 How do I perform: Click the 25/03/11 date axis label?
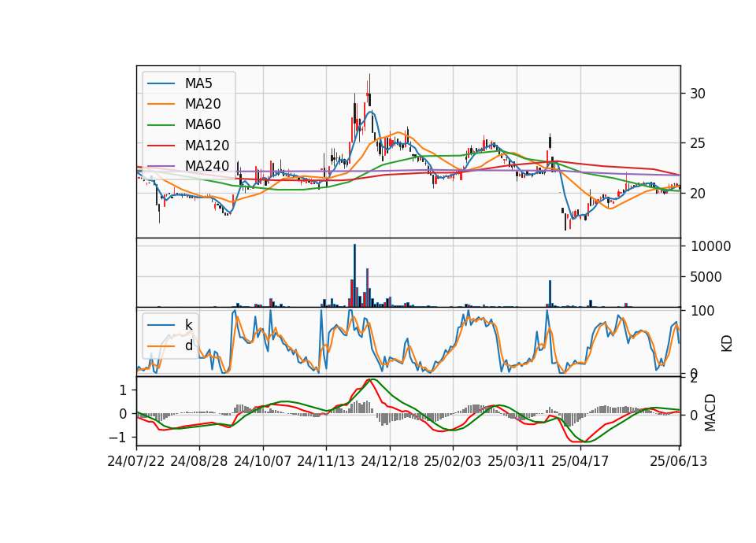517,461
